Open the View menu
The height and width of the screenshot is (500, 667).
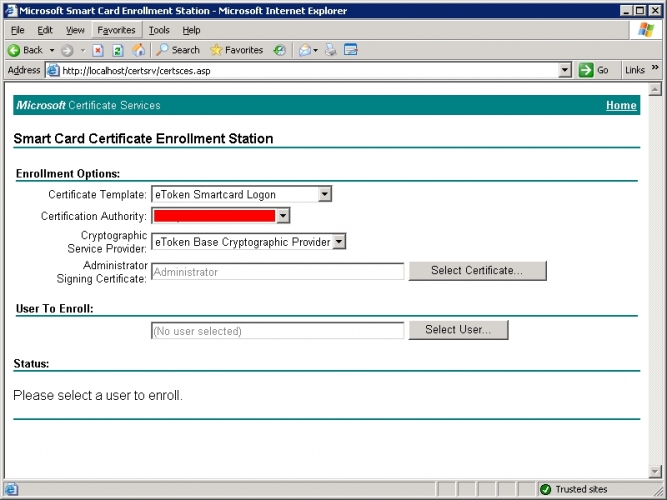coord(75,30)
